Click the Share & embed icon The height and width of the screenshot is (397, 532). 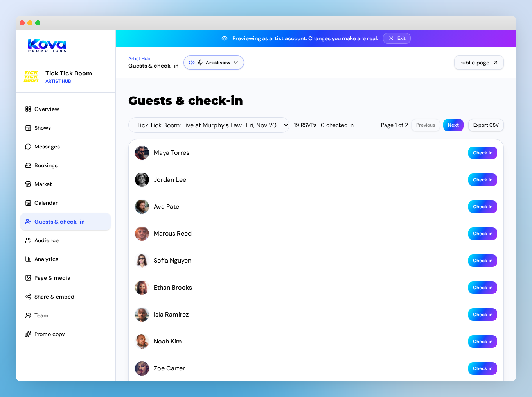click(x=28, y=297)
